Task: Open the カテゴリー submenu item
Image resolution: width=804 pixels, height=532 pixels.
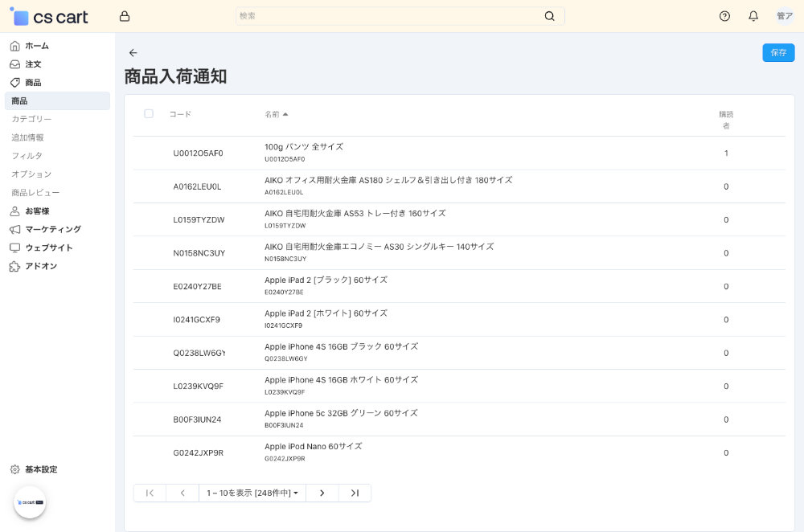Action: (31, 119)
